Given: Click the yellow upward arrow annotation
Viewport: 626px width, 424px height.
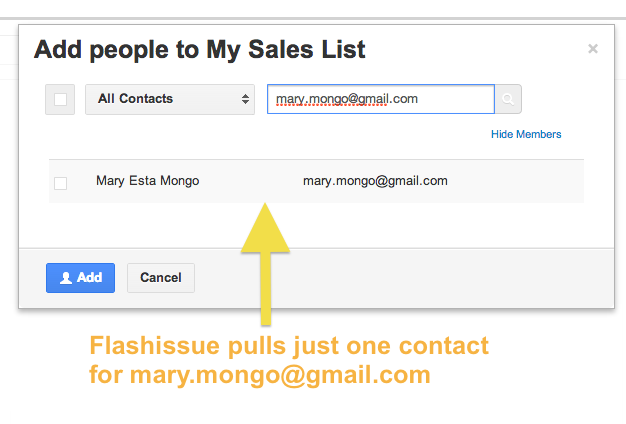Looking at the screenshot, I should click(265, 260).
